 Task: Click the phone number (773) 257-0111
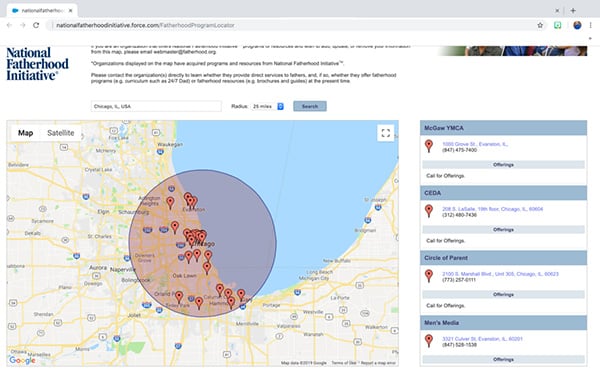[459, 280]
